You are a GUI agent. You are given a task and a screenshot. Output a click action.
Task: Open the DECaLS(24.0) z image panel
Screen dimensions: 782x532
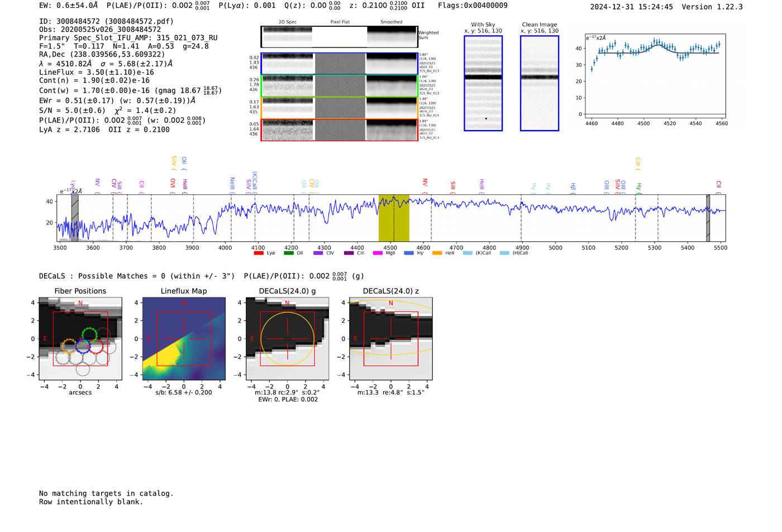(x=391, y=338)
